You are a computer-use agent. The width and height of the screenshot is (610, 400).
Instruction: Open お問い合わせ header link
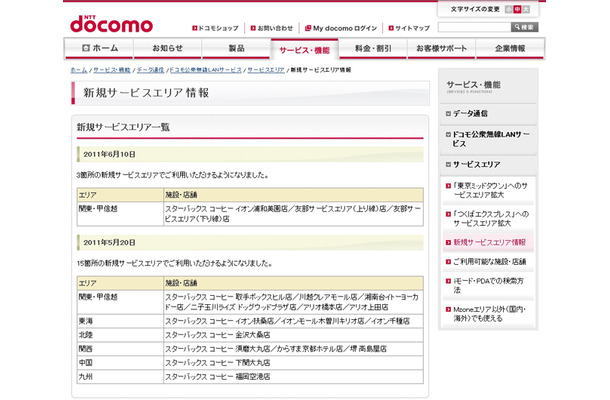point(272,28)
